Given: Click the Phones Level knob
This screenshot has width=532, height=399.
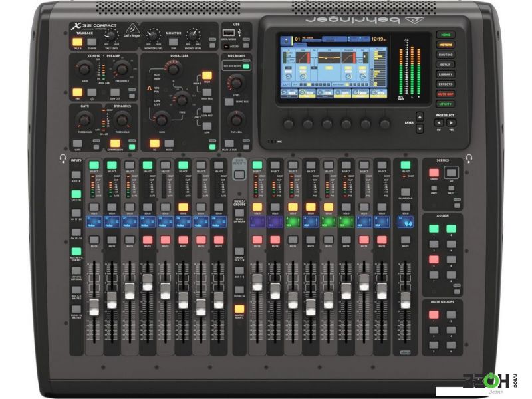Looking at the screenshot, I should click(193, 35).
